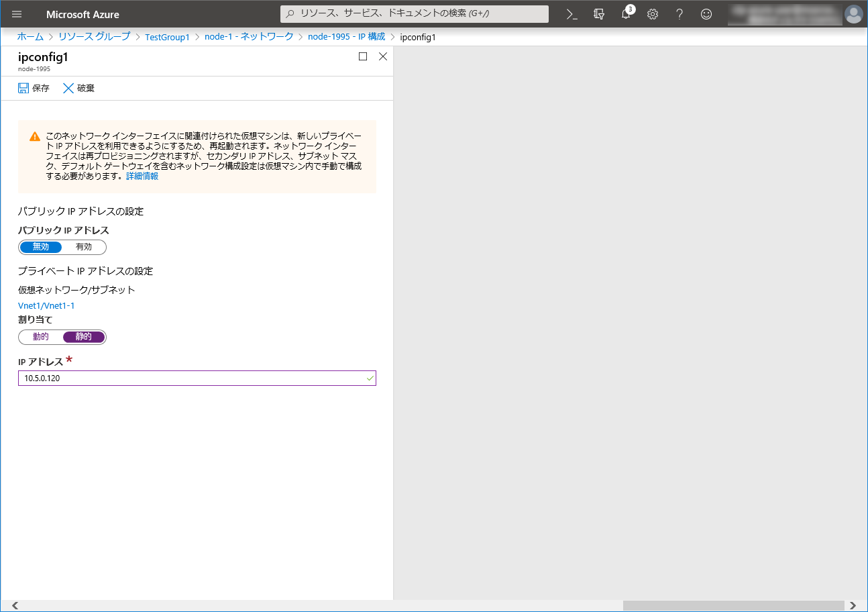Set public IP address to 有効
Image resolution: width=868 pixels, height=612 pixels.
pos(84,247)
